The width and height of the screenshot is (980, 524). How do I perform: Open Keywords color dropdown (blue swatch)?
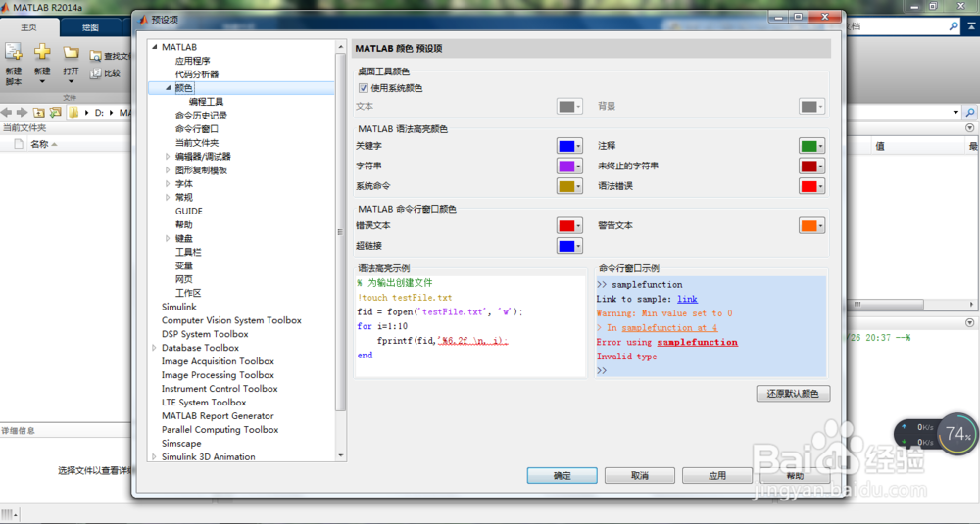569,146
